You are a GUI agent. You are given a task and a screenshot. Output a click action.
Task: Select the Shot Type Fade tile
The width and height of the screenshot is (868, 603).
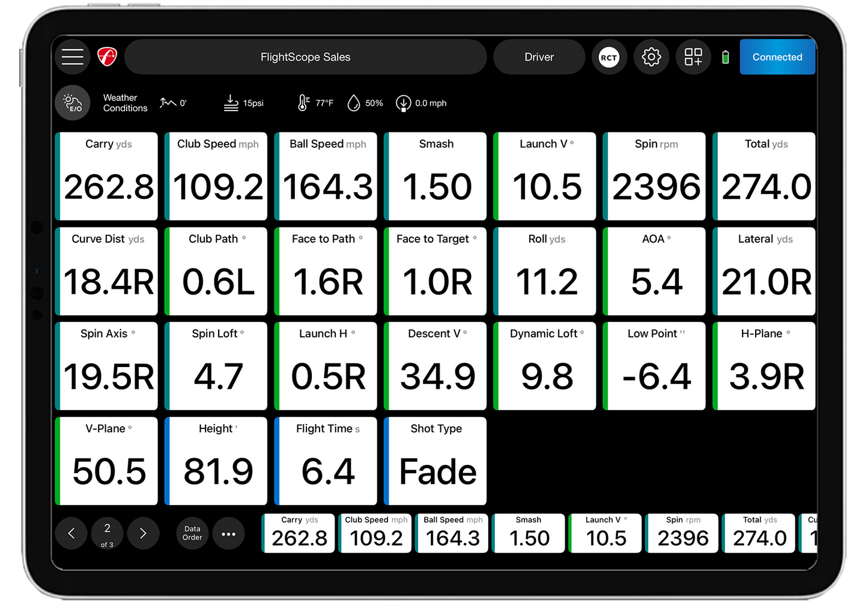436,461
